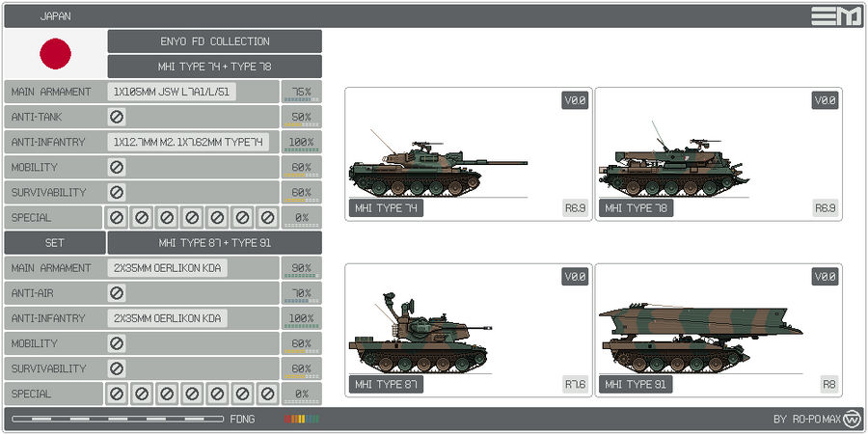The width and height of the screenshot is (868, 435).
Task: Click first SPECIAL slot icon in Type 74 set
Action: [117, 218]
